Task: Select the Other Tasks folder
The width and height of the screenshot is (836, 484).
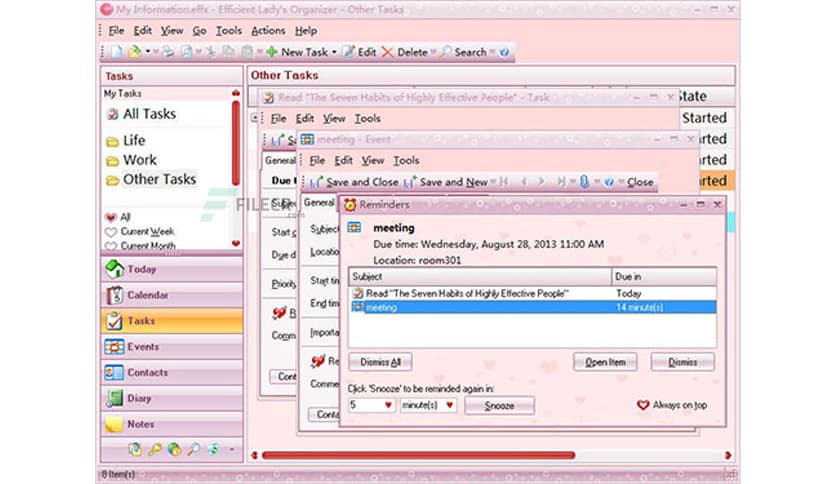Action: (151, 179)
